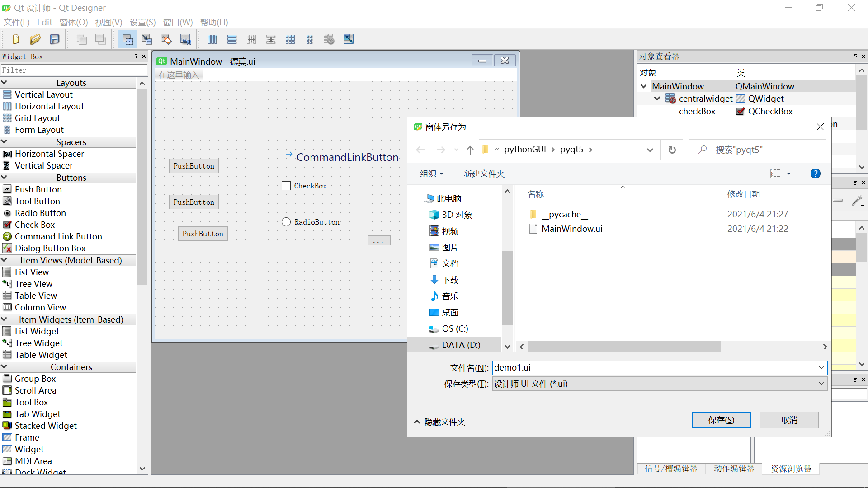Click the 保存(S) button

click(x=721, y=420)
